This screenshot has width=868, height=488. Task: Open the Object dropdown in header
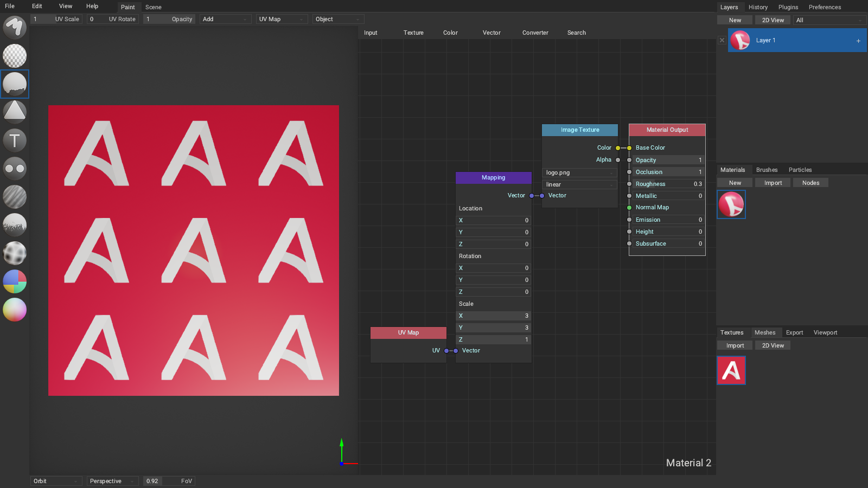coord(338,19)
